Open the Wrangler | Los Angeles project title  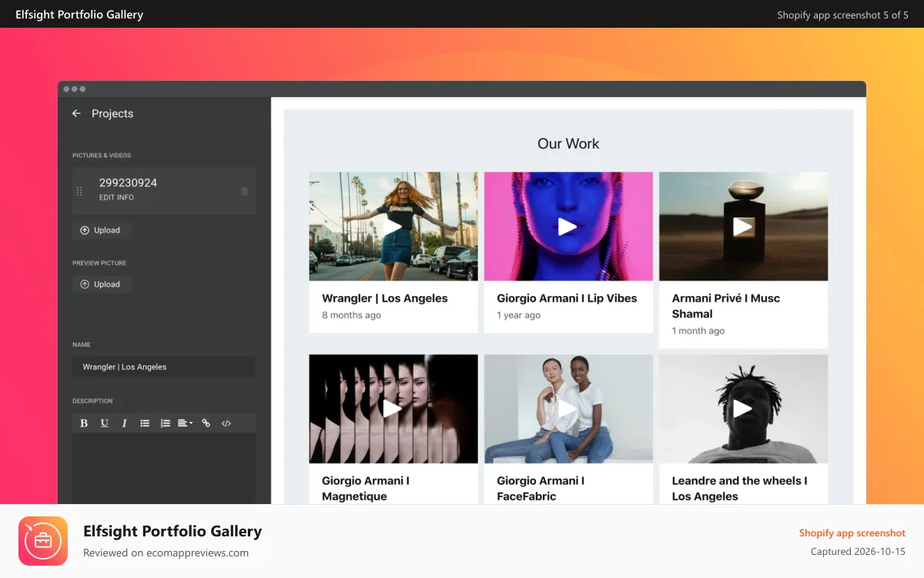click(x=384, y=298)
